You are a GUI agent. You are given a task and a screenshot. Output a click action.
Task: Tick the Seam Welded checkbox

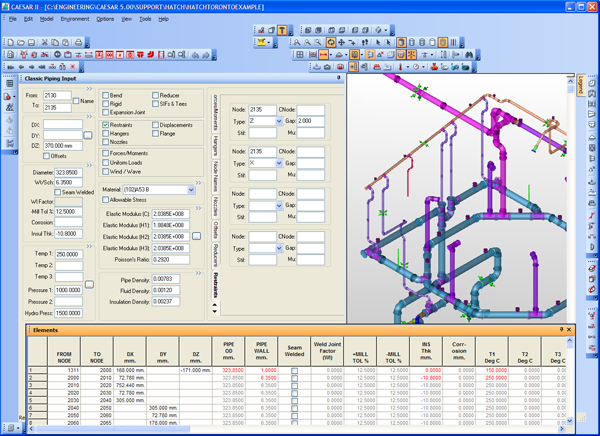[x=58, y=192]
